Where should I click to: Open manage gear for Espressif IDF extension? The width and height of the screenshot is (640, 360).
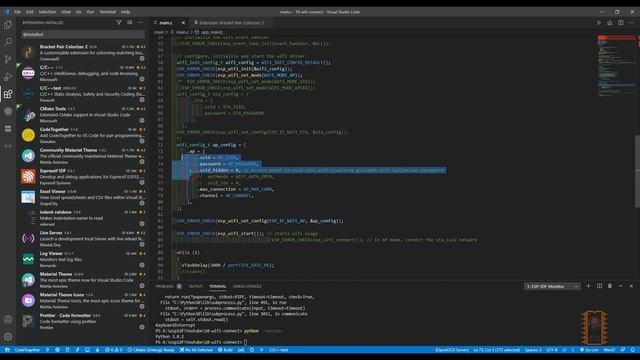click(142, 182)
